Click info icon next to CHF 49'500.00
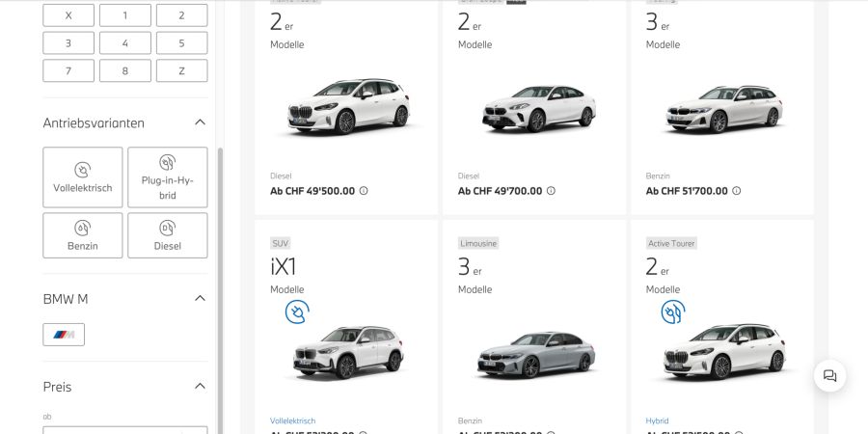Screen dimensions: 868x434 coord(364,190)
